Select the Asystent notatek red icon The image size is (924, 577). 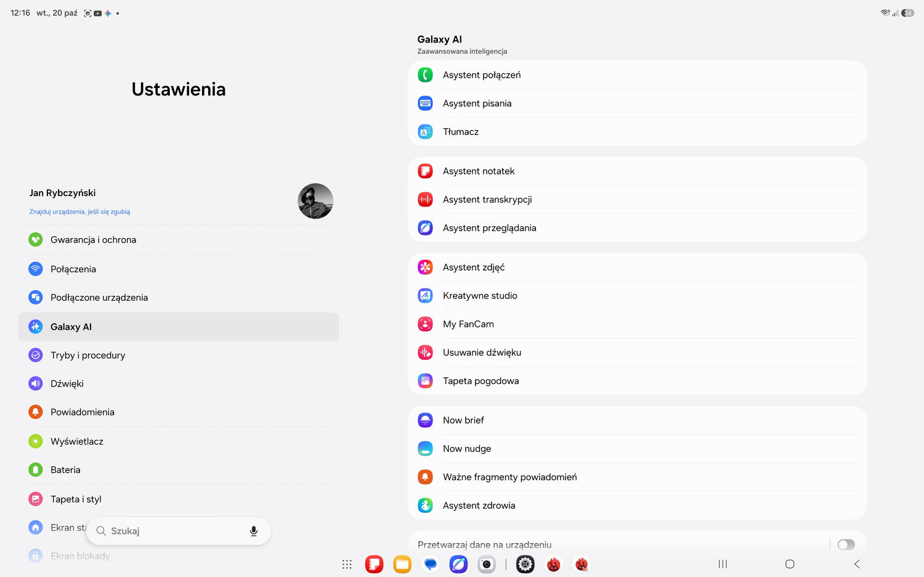click(x=425, y=171)
